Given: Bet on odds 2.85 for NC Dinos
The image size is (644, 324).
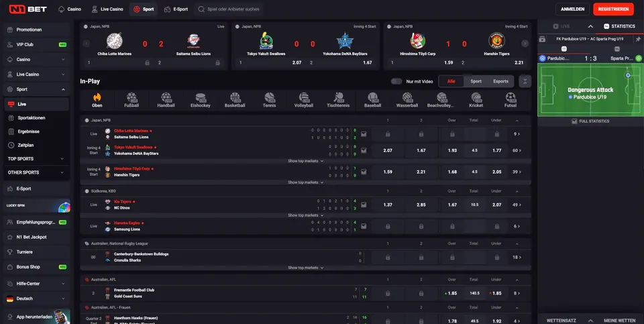Looking at the screenshot, I should 421,205.
